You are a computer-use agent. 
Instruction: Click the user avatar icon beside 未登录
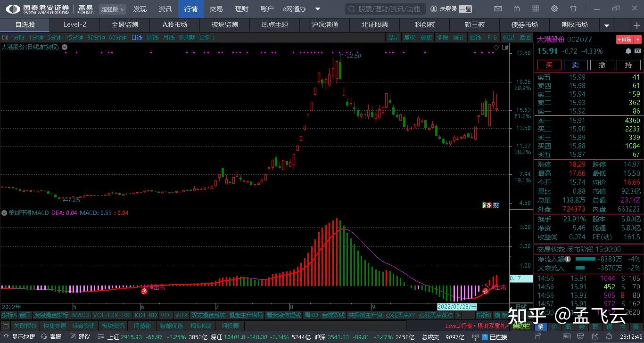[433, 8]
